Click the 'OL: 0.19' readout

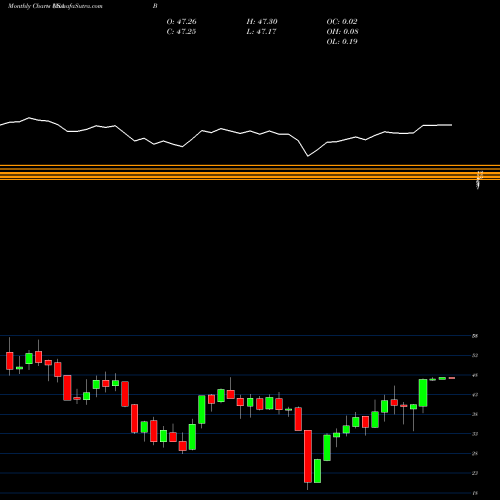click(342, 42)
